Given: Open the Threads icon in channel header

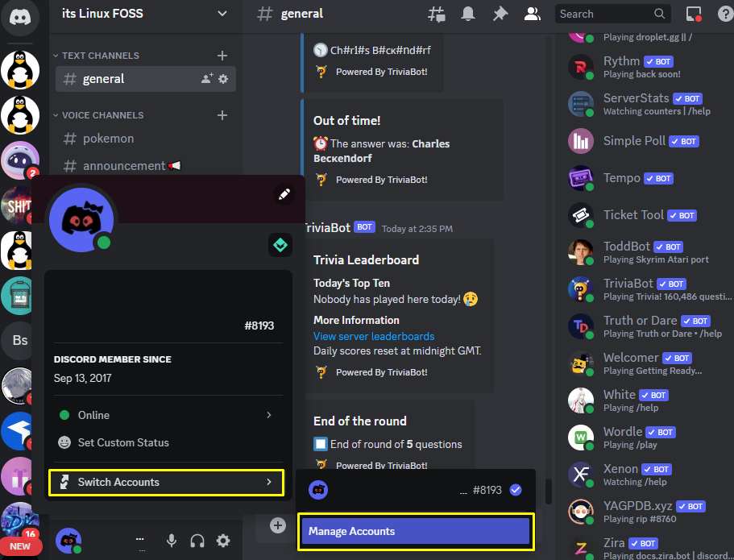Looking at the screenshot, I should point(436,14).
